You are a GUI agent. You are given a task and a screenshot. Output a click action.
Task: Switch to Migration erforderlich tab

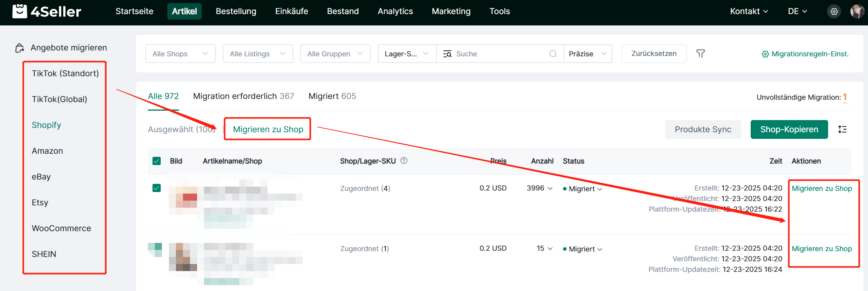(243, 96)
